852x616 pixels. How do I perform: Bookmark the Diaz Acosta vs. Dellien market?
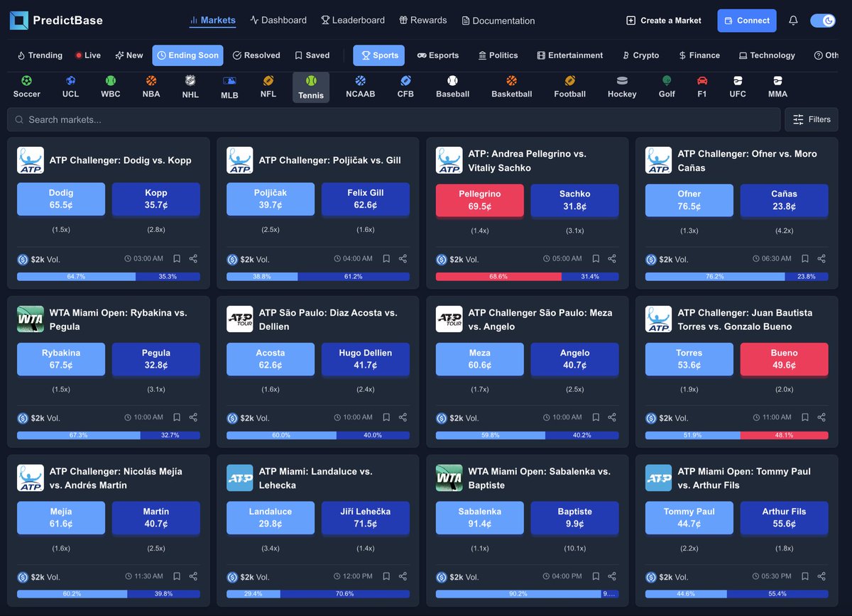[x=386, y=417]
